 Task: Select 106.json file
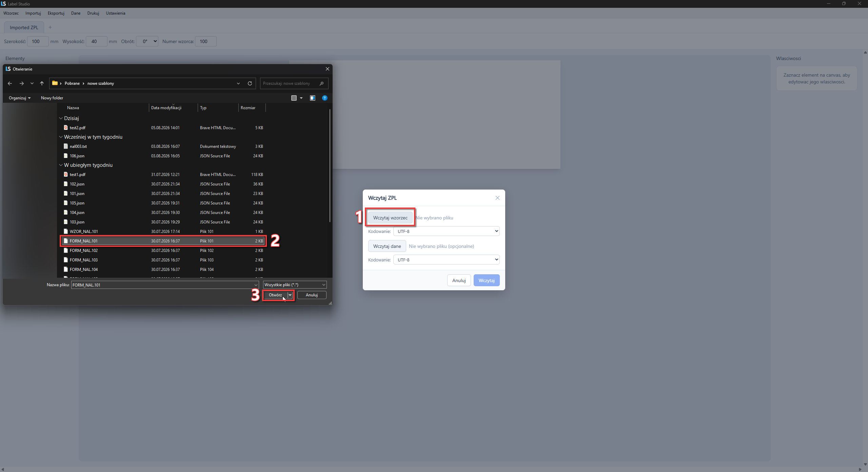pos(163,156)
